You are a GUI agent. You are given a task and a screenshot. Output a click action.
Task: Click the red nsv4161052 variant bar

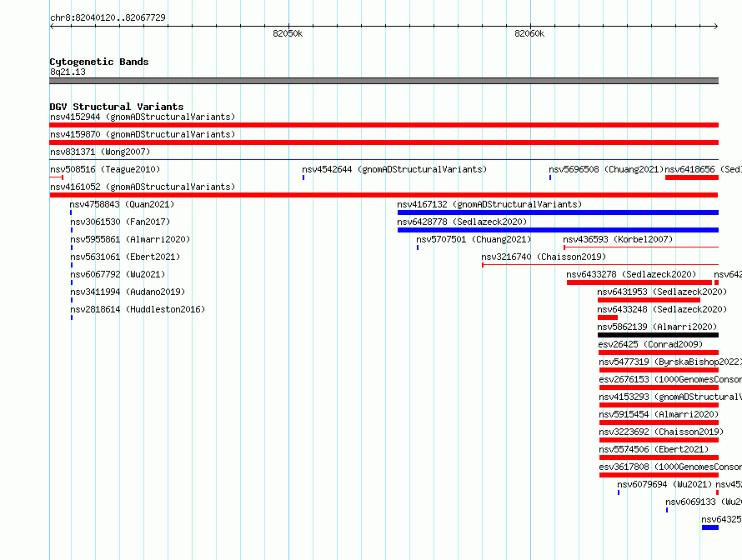click(x=384, y=195)
